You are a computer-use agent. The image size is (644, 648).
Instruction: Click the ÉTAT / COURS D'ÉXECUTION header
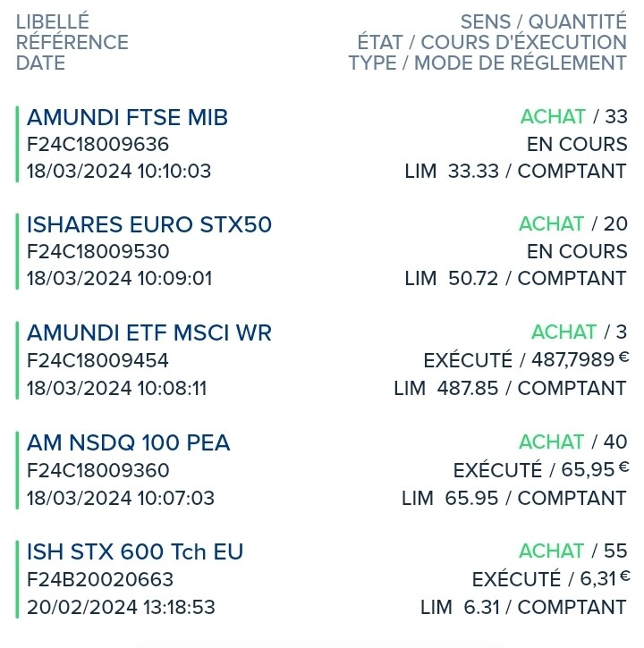pyautogui.click(x=492, y=43)
